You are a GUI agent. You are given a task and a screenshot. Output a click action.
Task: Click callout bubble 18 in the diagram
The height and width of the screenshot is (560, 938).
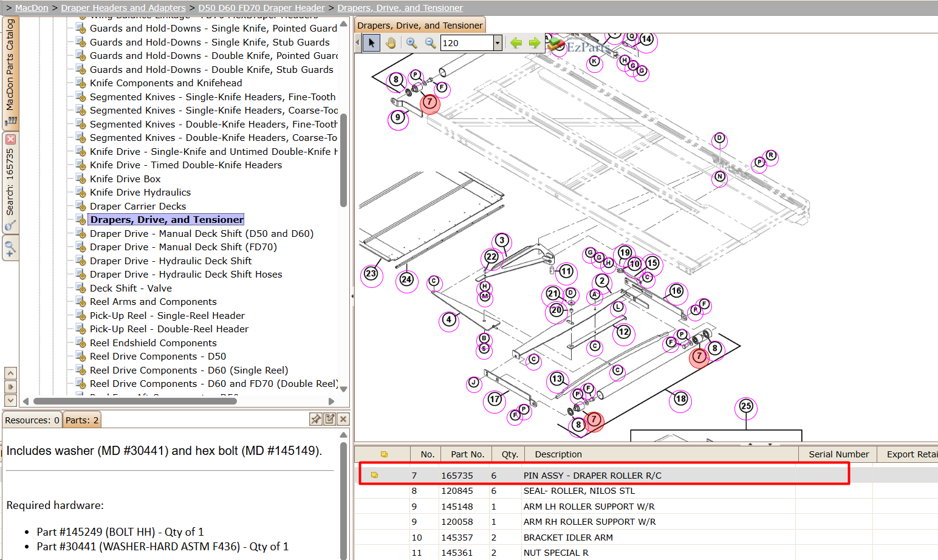coord(680,399)
